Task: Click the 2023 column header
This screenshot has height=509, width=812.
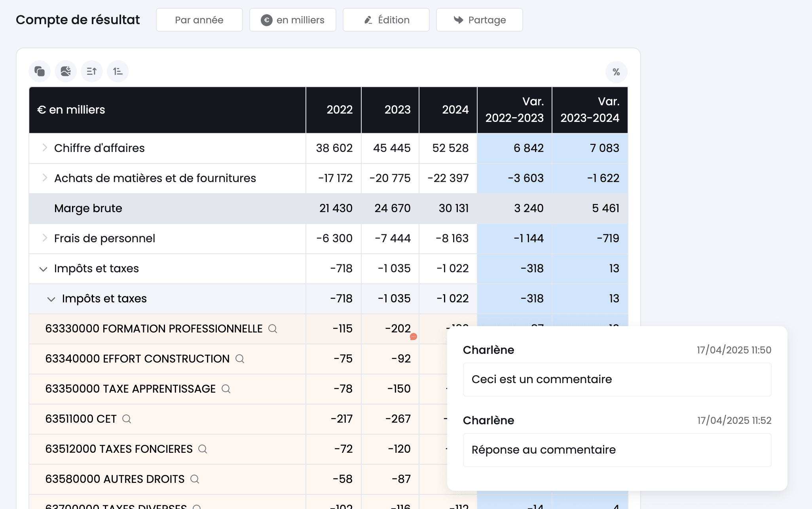Action: [390, 110]
